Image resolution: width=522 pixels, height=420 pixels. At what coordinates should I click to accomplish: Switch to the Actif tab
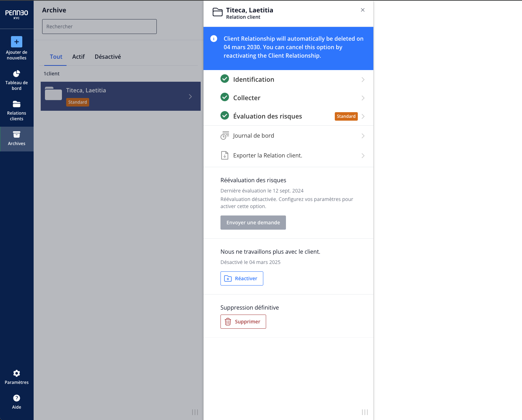[x=79, y=57]
